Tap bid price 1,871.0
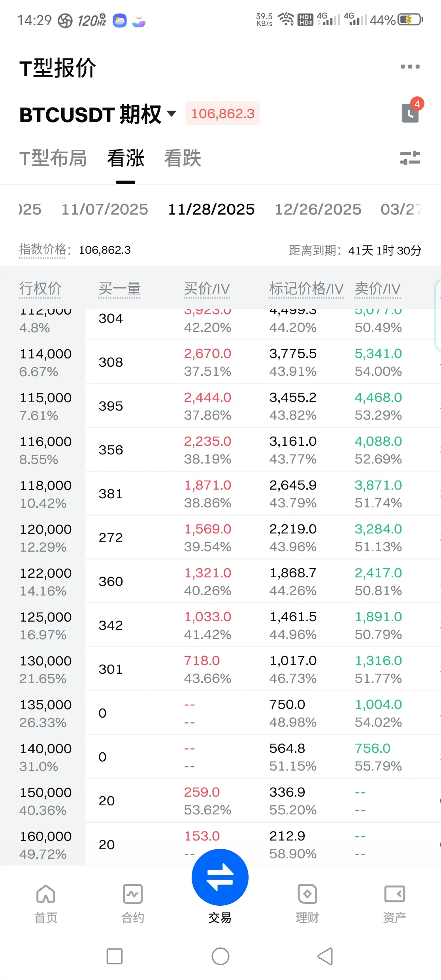 [x=207, y=485]
